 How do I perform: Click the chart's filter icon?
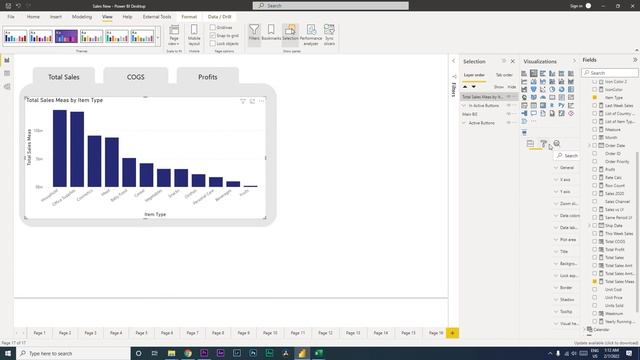click(243, 101)
